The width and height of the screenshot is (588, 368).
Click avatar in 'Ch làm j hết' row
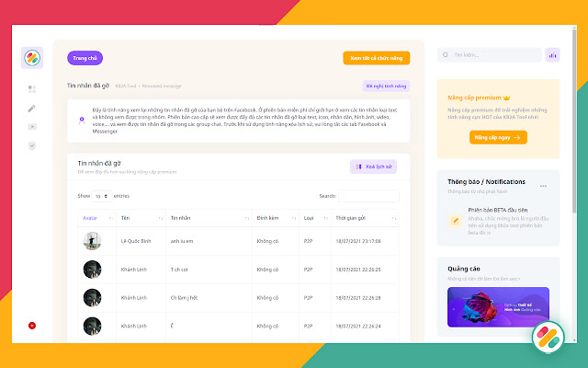[92, 297]
